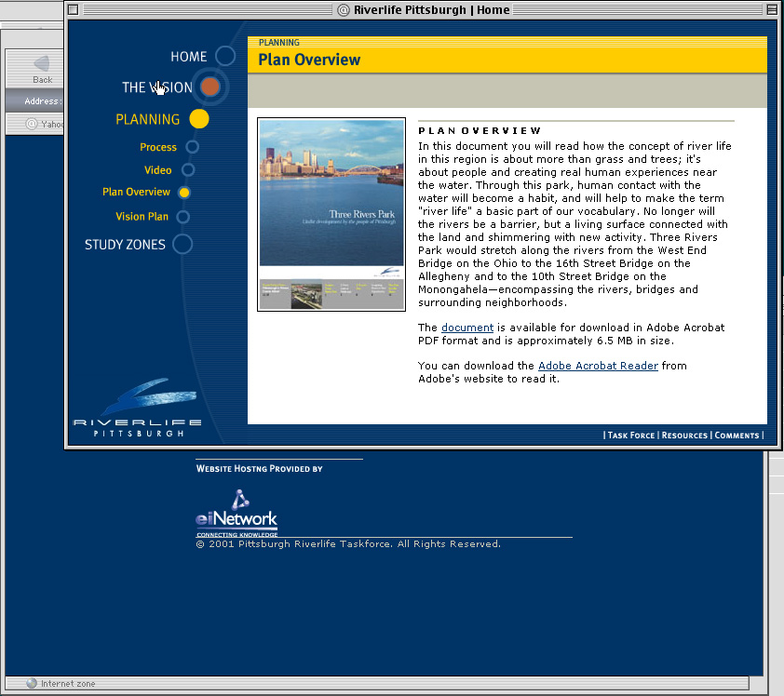Open the Comments footer link
The image size is (784, 696).
pyautogui.click(x=737, y=435)
